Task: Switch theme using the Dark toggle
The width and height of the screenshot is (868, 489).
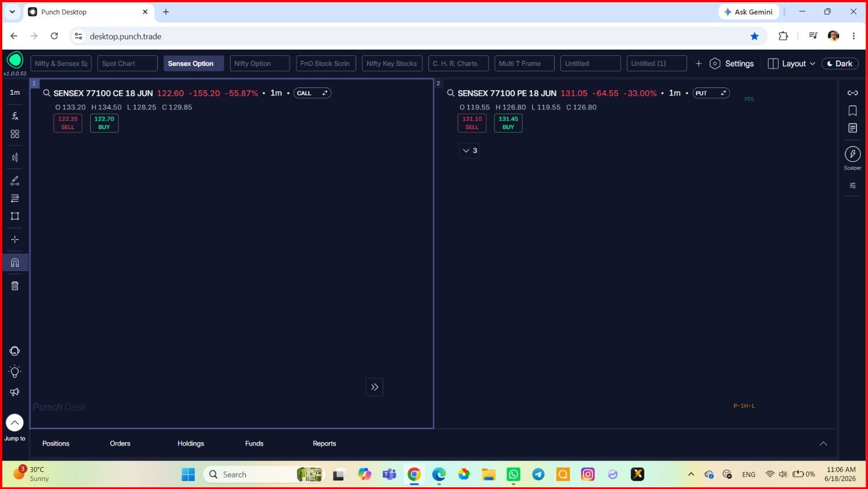Action: [840, 64]
